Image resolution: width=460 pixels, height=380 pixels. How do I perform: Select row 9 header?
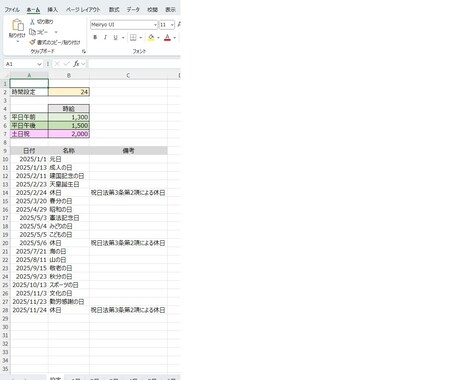[5, 151]
